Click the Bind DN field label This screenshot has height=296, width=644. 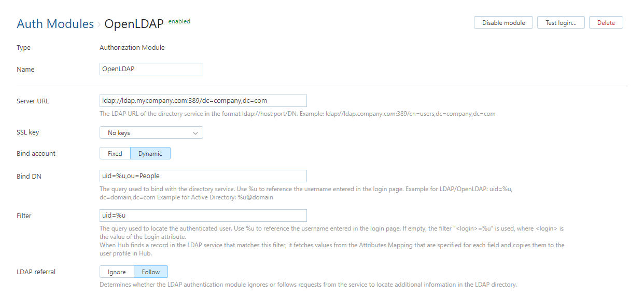click(x=29, y=176)
